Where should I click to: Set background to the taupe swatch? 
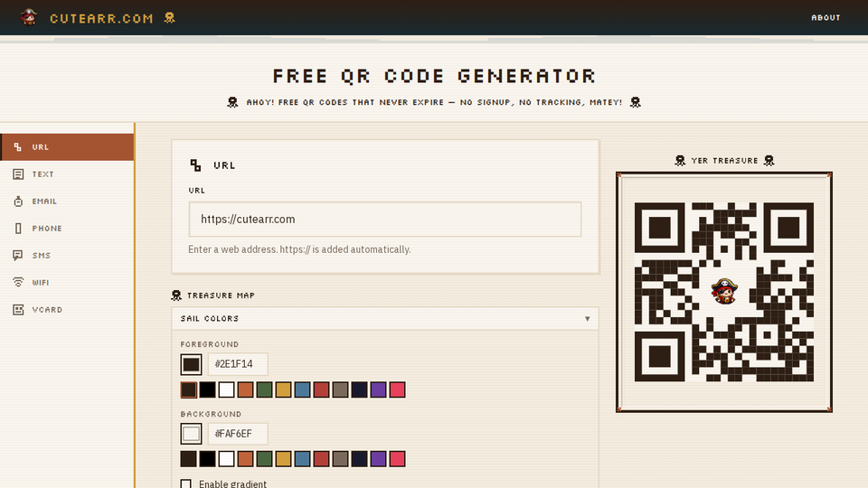click(341, 459)
